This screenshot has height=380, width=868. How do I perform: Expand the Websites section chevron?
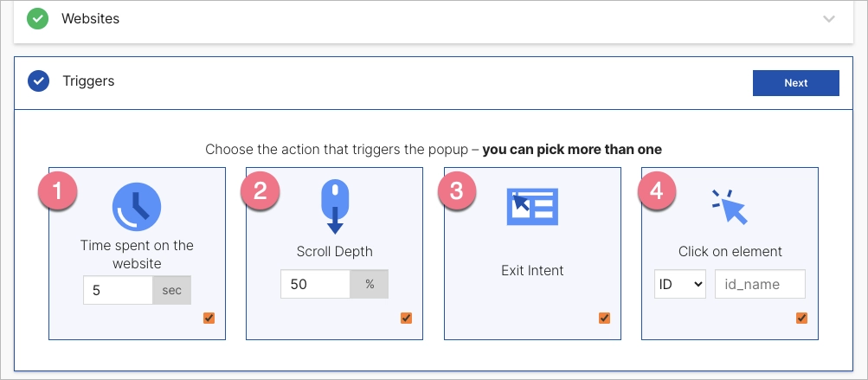pyautogui.click(x=829, y=19)
